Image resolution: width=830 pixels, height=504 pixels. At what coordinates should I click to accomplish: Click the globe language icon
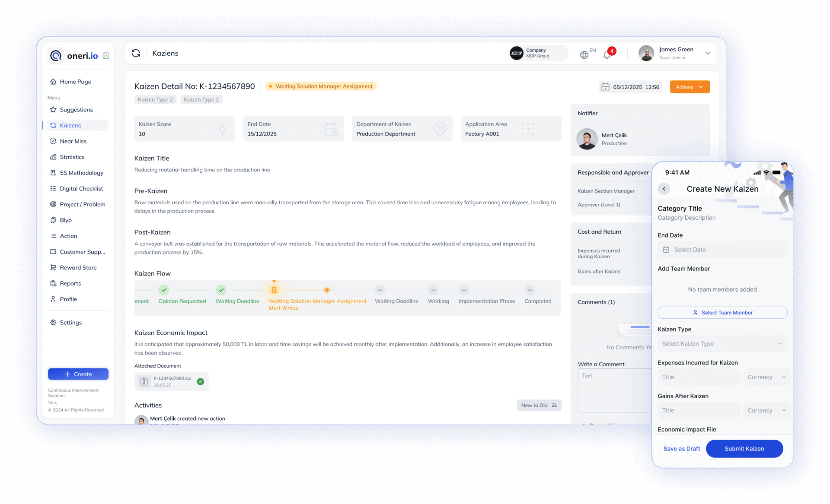tap(584, 54)
